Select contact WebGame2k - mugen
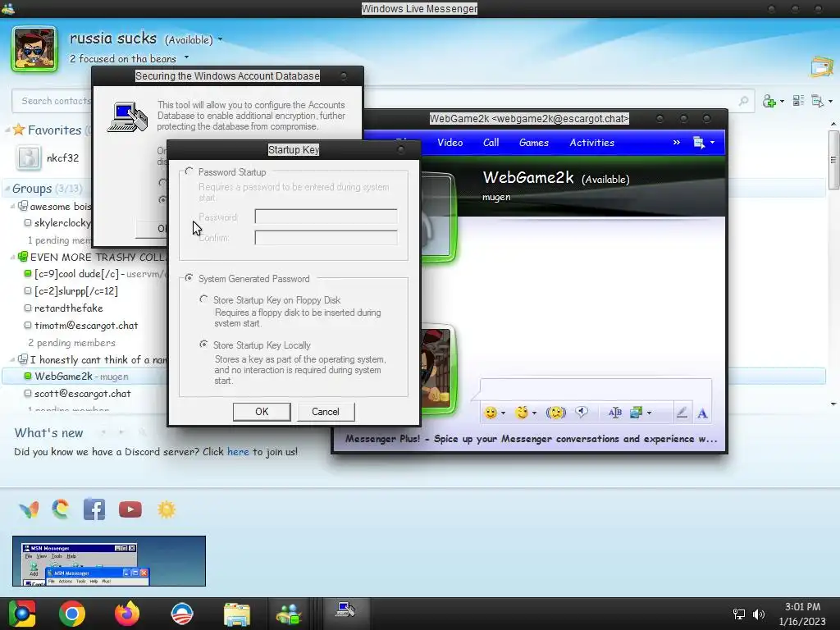 pyautogui.click(x=81, y=376)
